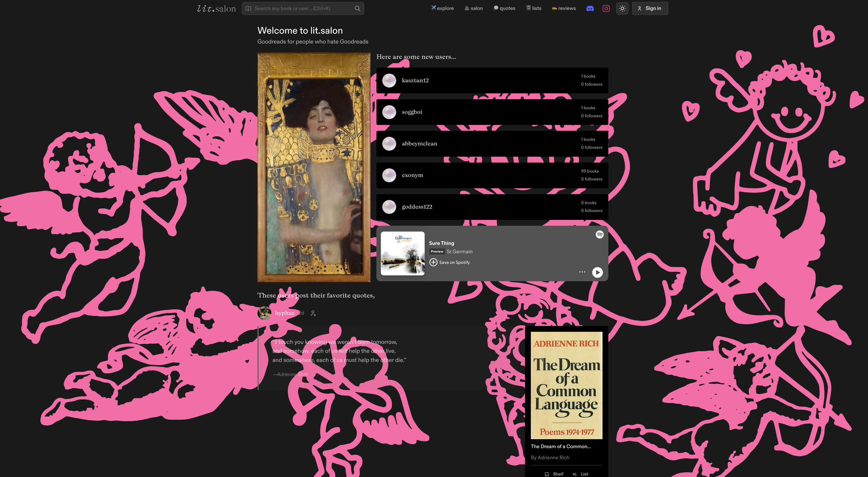Play the Sure Thing track
Viewport: 868px width, 477px height.
coord(598,272)
